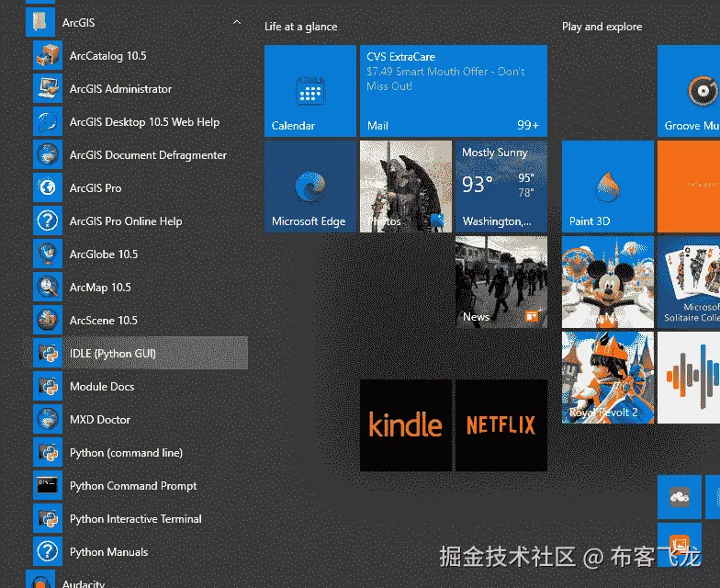Open Python Manuals help icon

[x=48, y=551]
